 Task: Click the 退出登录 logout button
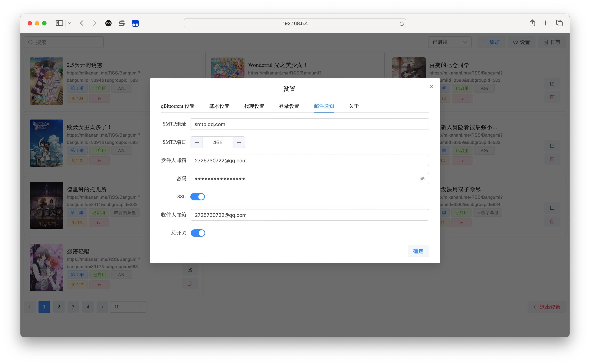point(547,307)
